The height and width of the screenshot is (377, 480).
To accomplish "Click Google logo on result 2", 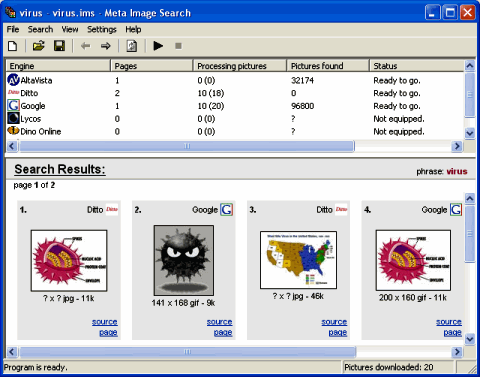I will 227,210.
